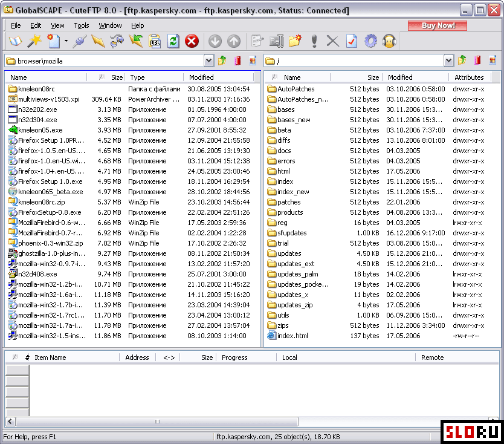Select multiviews-v1503.xpi in the local list

[44, 99]
